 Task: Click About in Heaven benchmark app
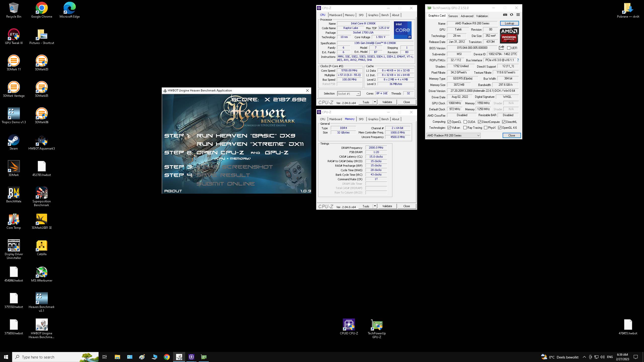pos(173,191)
